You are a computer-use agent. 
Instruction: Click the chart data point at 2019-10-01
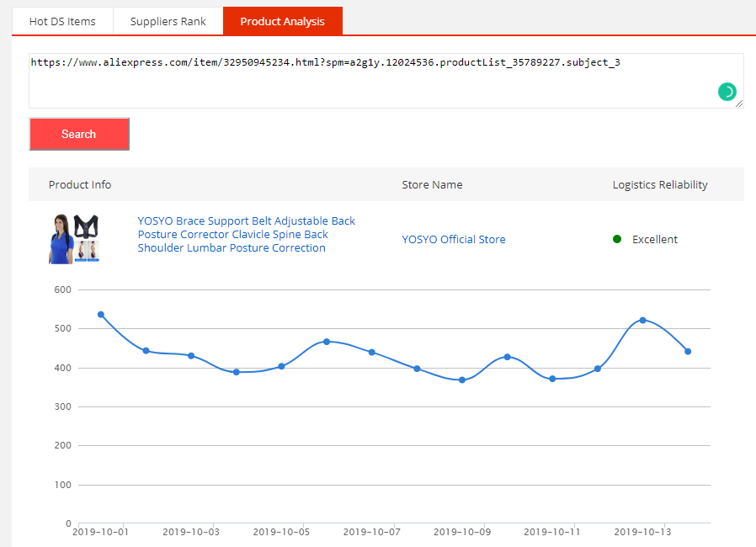pyautogui.click(x=101, y=314)
